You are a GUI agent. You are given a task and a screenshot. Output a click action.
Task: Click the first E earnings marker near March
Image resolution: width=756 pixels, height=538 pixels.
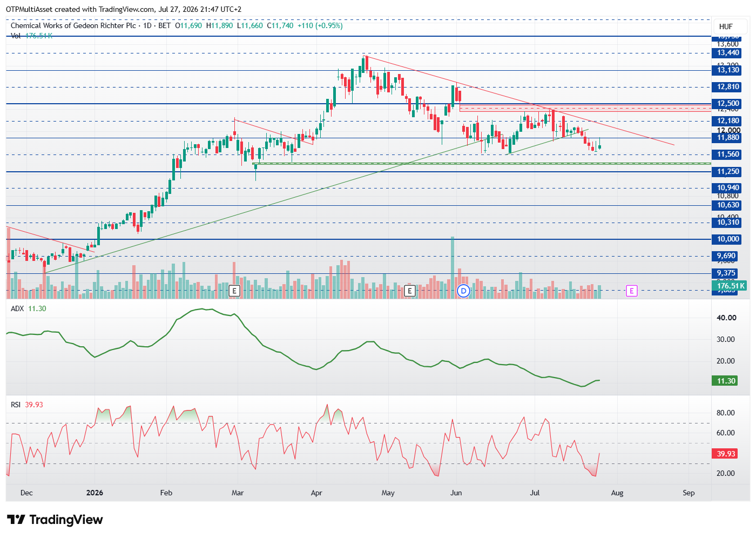[234, 291]
